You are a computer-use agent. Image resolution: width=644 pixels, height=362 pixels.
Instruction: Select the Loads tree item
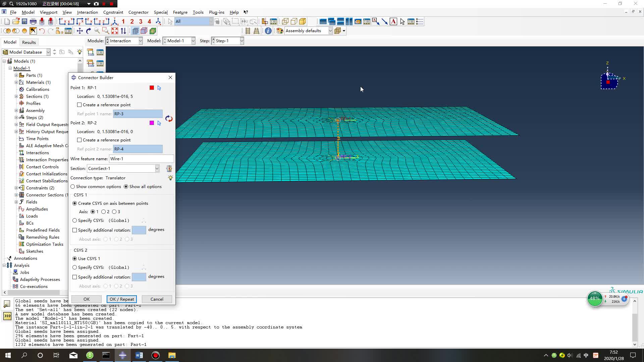coord(32,216)
